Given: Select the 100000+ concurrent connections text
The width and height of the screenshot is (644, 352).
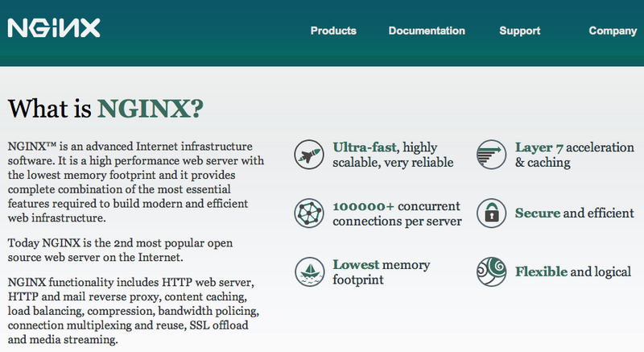Looking at the screenshot, I should (396, 213).
